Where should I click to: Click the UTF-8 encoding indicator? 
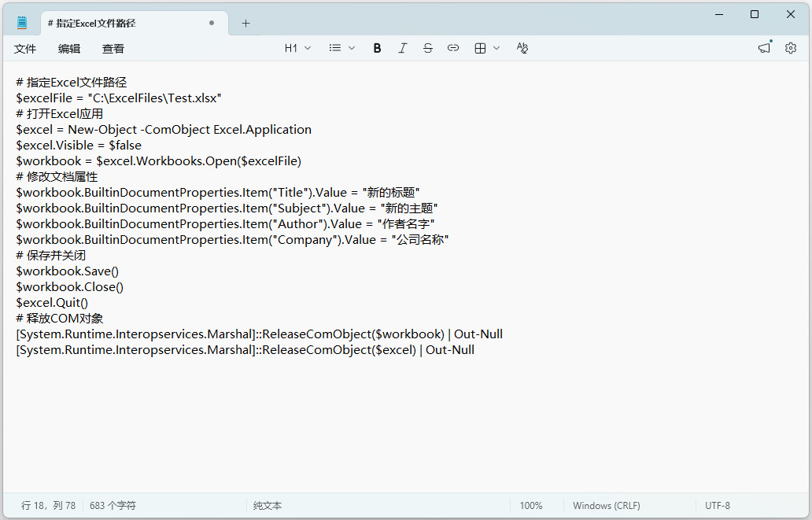718,506
